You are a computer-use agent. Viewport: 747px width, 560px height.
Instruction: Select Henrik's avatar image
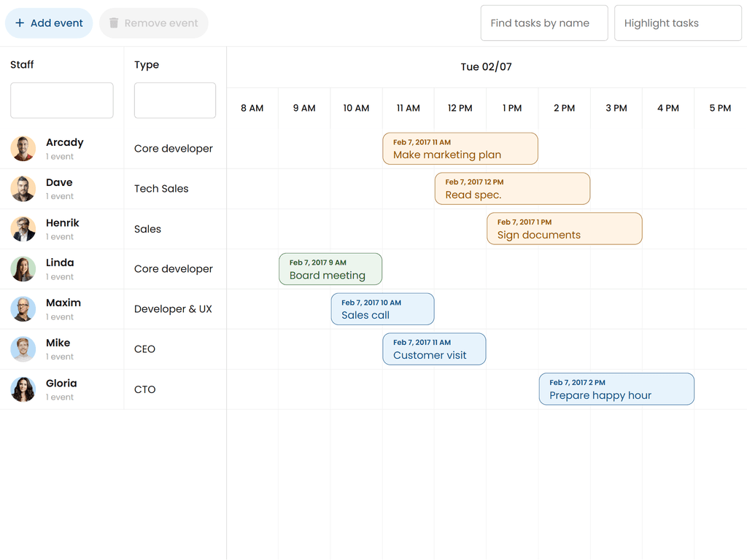pos(23,229)
